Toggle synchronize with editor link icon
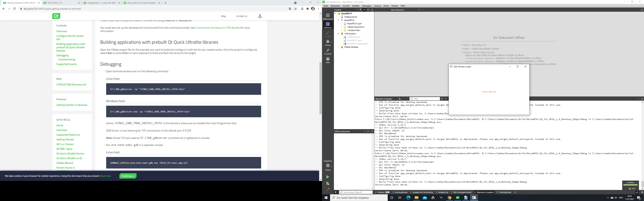 364,10
